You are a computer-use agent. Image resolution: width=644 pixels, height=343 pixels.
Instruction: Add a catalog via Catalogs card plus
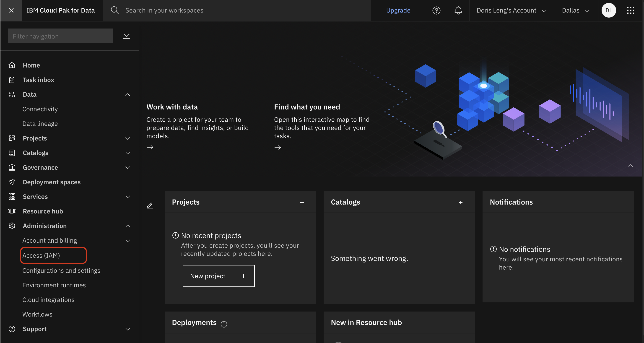(460, 202)
